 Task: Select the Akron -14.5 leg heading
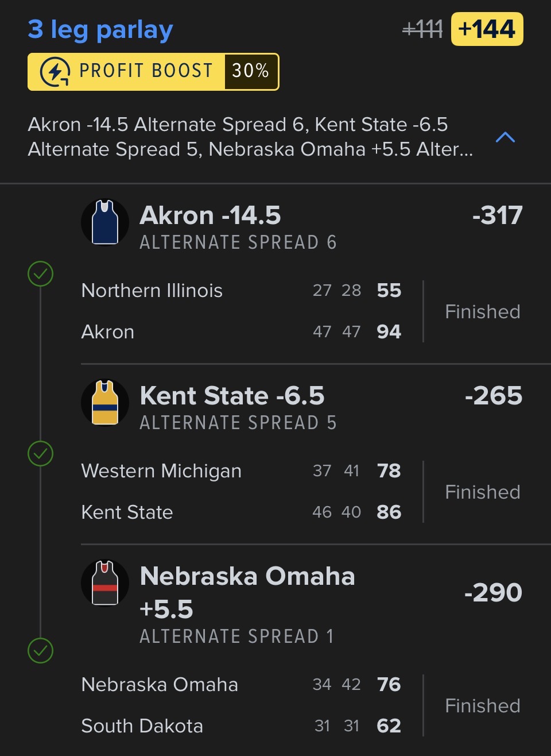tap(210, 216)
